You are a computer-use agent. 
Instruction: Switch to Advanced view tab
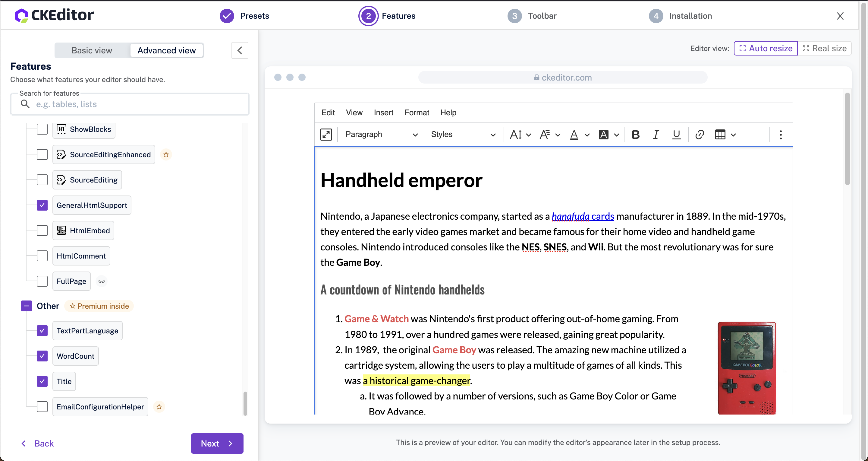point(166,50)
